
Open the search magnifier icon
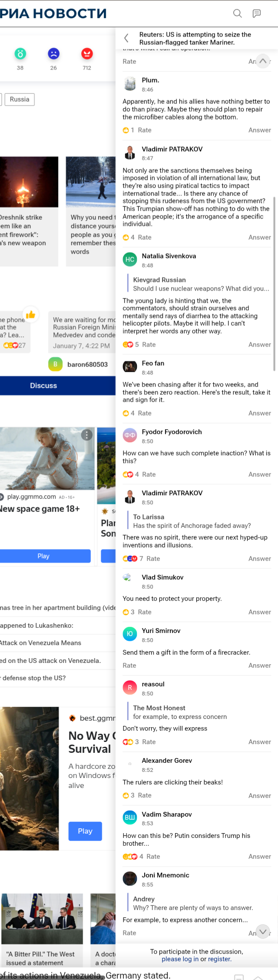[x=238, y=13]
